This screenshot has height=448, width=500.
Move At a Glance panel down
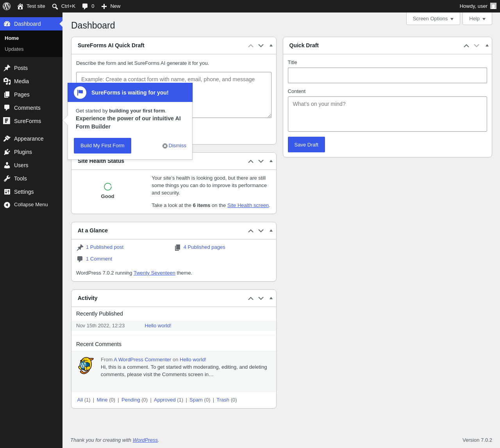click(261, 231)
